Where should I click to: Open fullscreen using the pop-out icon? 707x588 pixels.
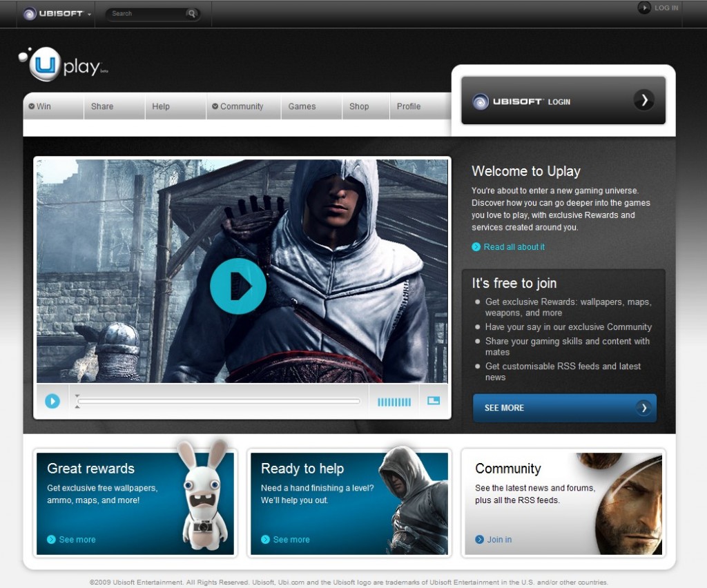point(433,400)
